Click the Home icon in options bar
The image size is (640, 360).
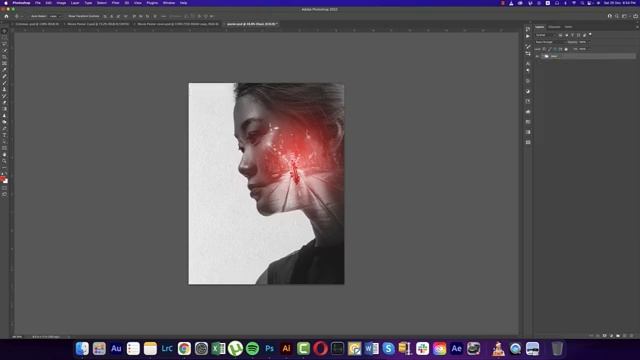coord(6,16)
